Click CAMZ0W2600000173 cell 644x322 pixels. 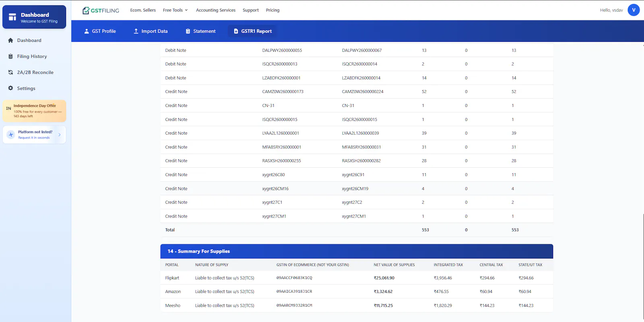coord(283,92)
